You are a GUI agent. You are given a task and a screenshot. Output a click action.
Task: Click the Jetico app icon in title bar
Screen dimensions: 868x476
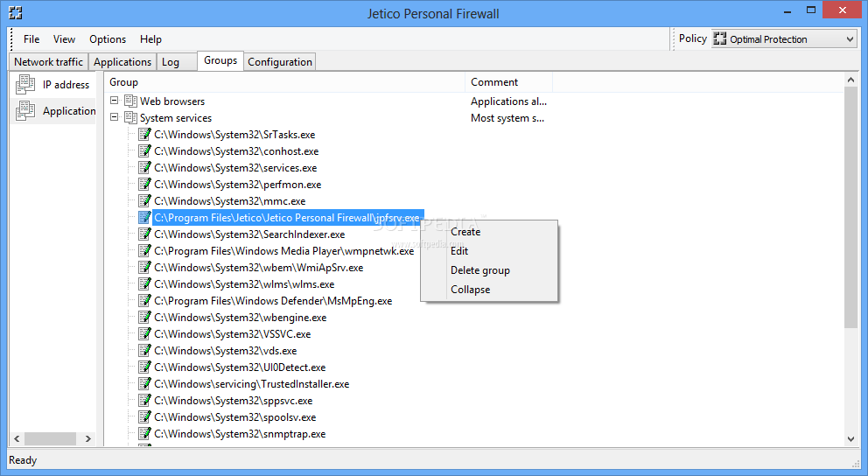point(16,13)
